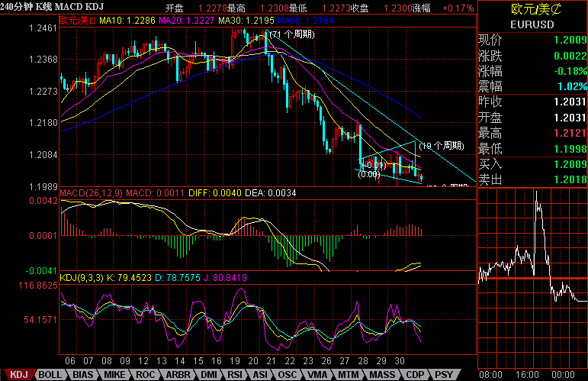The width and height of the screenshot is (588, 381).
Task: Click the 昨收 1.2031 quote row
Action: coord(532,102)
